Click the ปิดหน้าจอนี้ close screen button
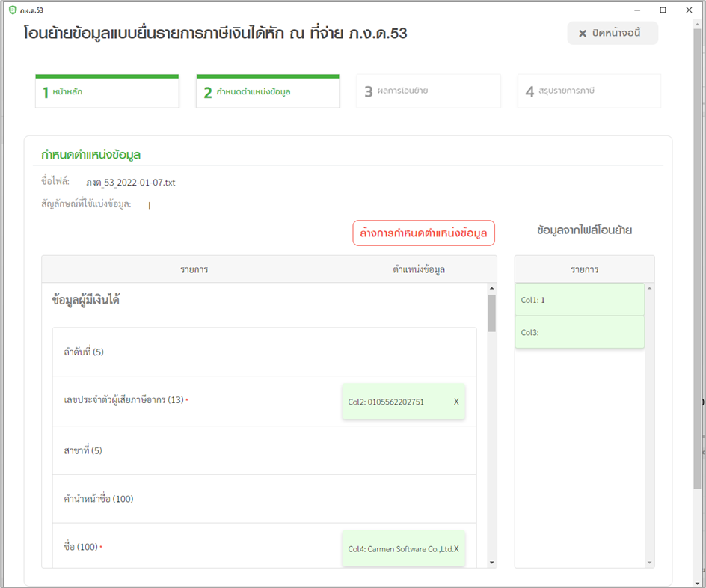The image size is (706, 588). click(x=613, y=34)
